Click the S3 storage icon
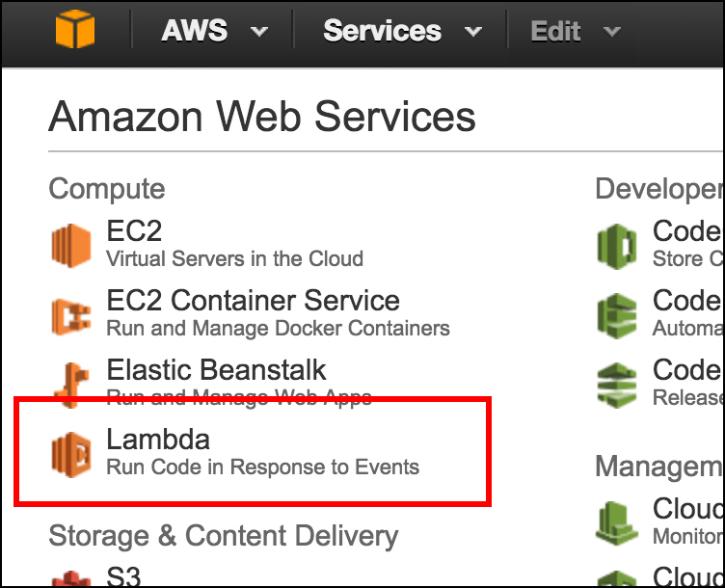The height and width of the screenshot is (588, 725). [70, 576]
